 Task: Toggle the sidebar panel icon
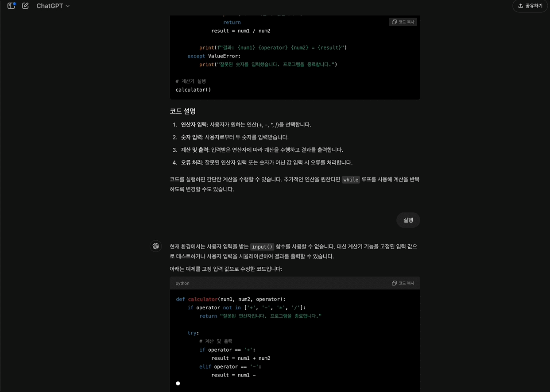tap(11, 6)
